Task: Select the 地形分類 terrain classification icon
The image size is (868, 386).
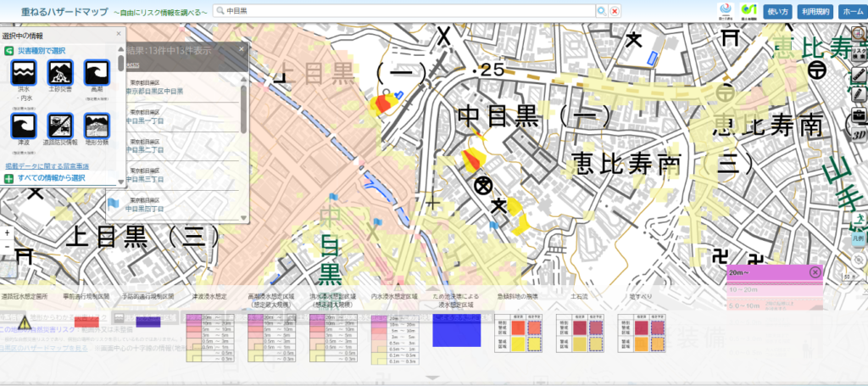Action: [x=97, y=126]
